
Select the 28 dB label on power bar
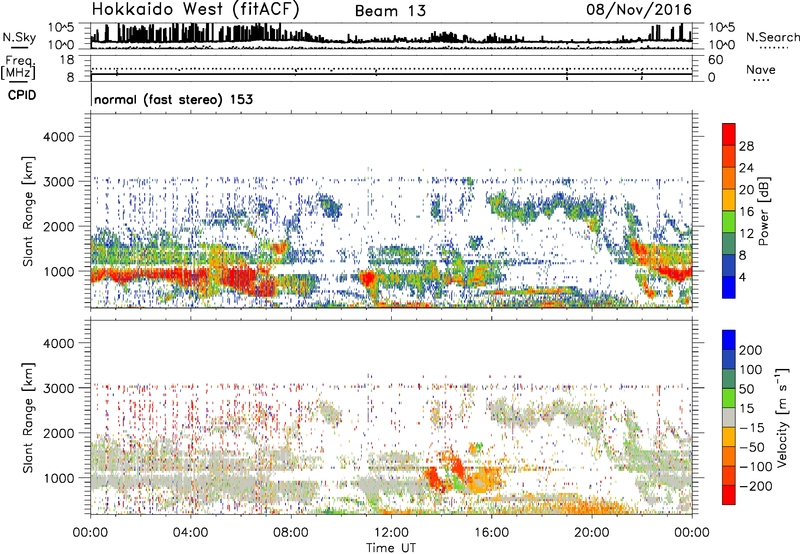pyautogui.click(x=746, y=146)
